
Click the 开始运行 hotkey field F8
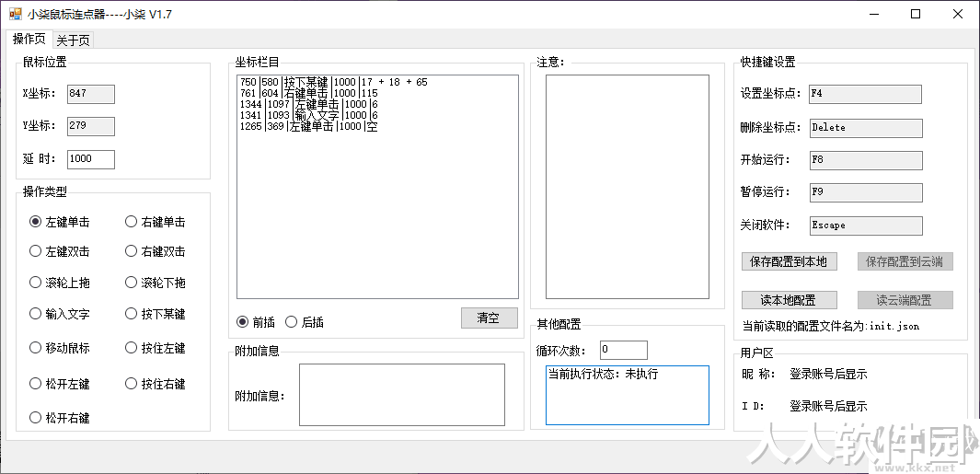866,160
